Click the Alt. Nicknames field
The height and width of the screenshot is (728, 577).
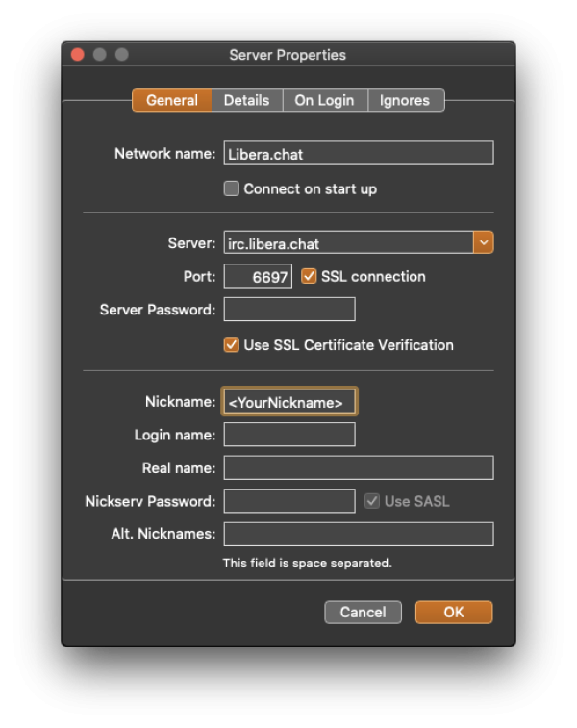359,534
